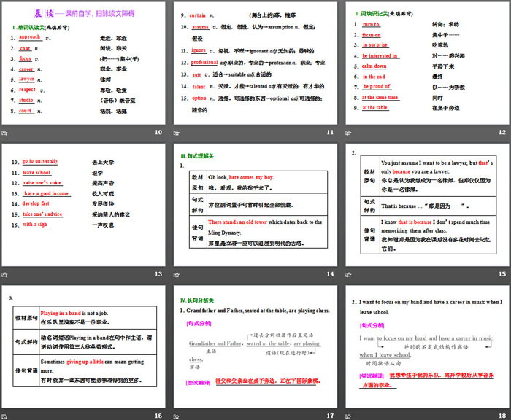511x420 pixels.
Task: Select slide 12 thumbnail with phrase list
Action: (x=427, y=63)
